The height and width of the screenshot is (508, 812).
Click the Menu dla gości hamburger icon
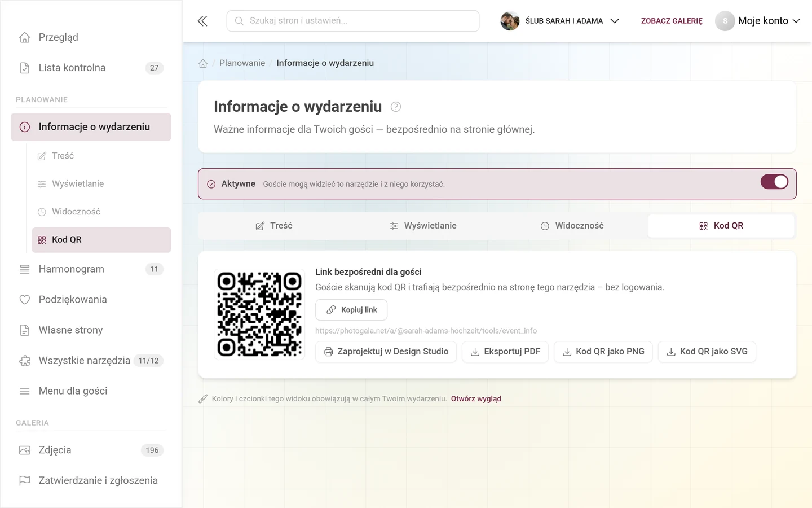[25, 391]
